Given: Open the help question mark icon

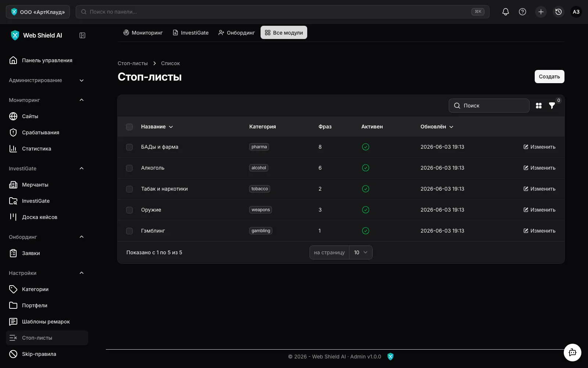Looking at the screenshot, I should click(522, 12).
